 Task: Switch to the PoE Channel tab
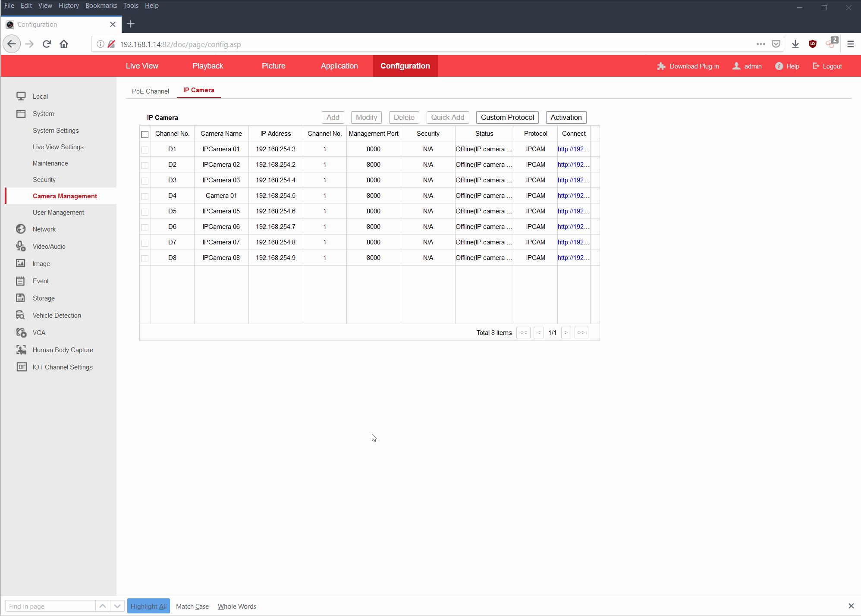coord(150,91)
